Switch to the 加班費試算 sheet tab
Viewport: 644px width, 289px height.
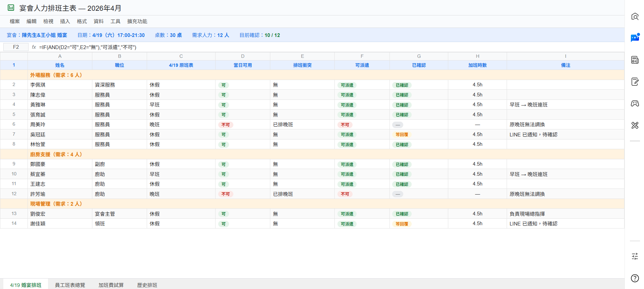coord(111,285)
